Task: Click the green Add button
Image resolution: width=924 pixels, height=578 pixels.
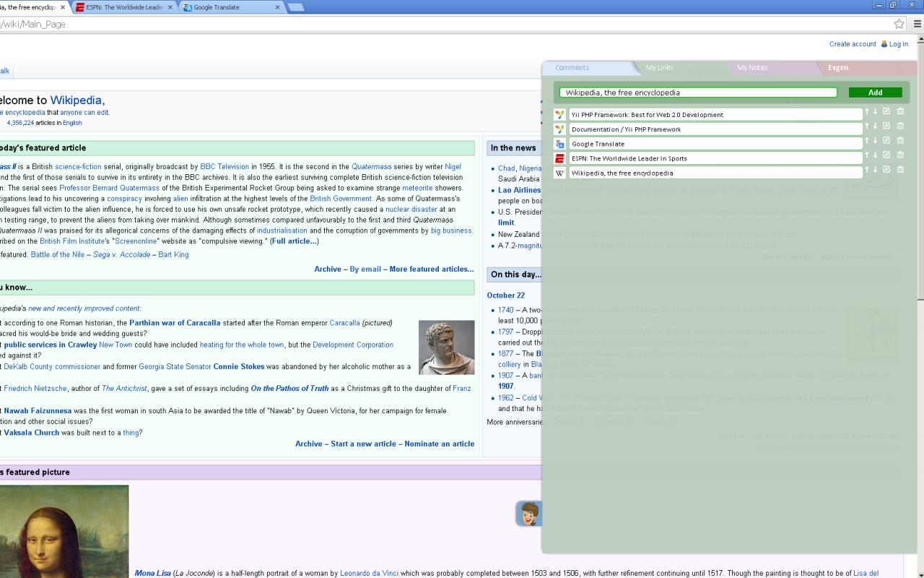Action: point(875,92)
